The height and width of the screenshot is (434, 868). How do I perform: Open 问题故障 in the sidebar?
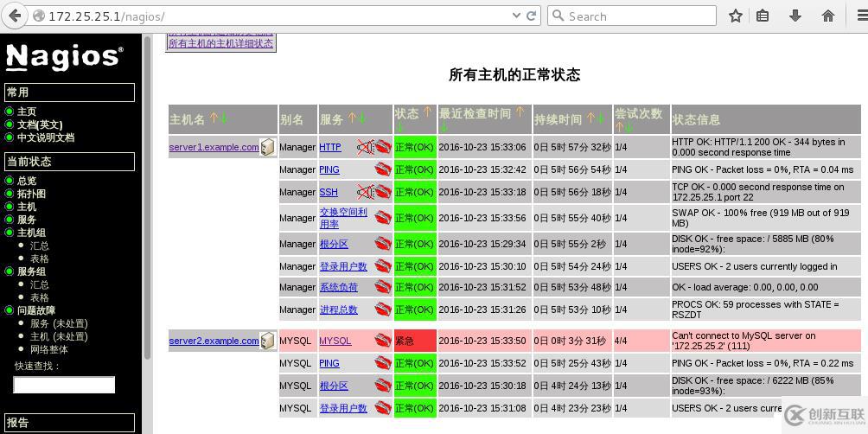[36, 310]
